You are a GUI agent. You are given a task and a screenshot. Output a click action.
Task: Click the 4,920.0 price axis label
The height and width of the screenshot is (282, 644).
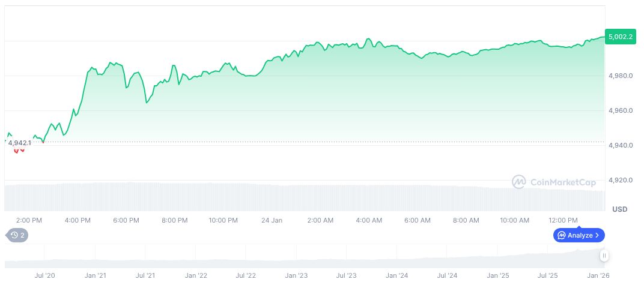(x=620, y=180)
